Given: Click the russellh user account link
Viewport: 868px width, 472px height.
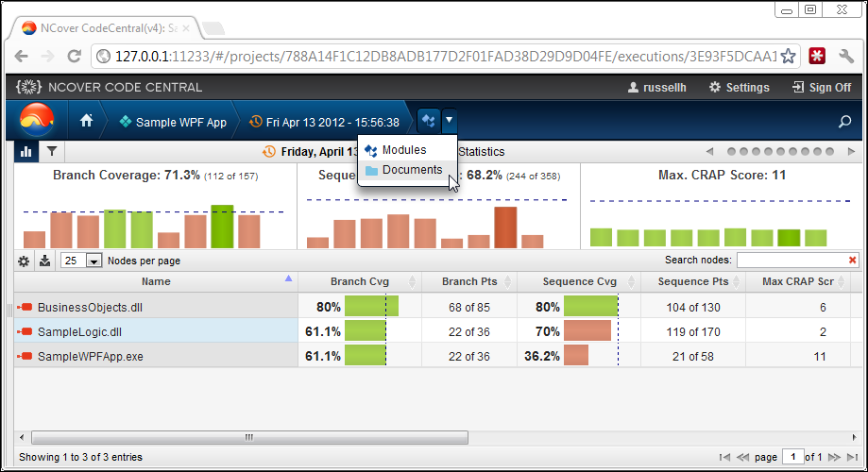Looking at the screenshot, I should pos(657,88).
